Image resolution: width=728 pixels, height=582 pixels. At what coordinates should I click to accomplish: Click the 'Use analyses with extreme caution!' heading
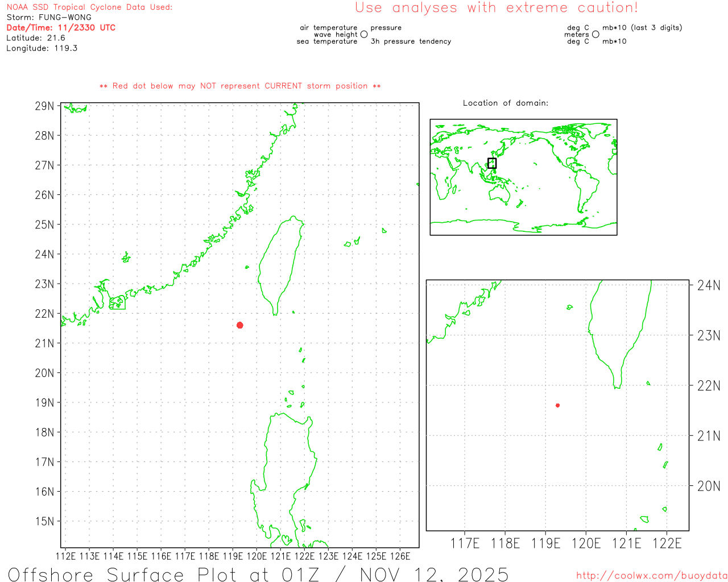click(496, 8)
